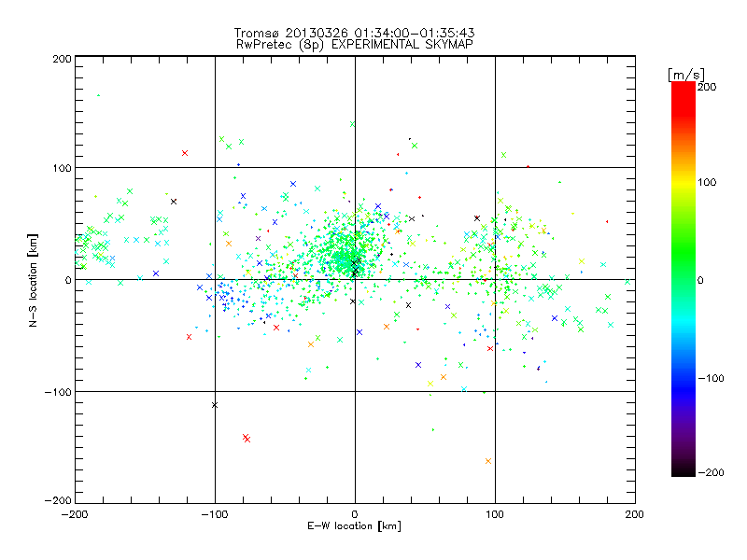The width and height of the screenshot is (747, 560).
Task: Click the black bottom of the velocity colorbar
Action: point(684,470)
